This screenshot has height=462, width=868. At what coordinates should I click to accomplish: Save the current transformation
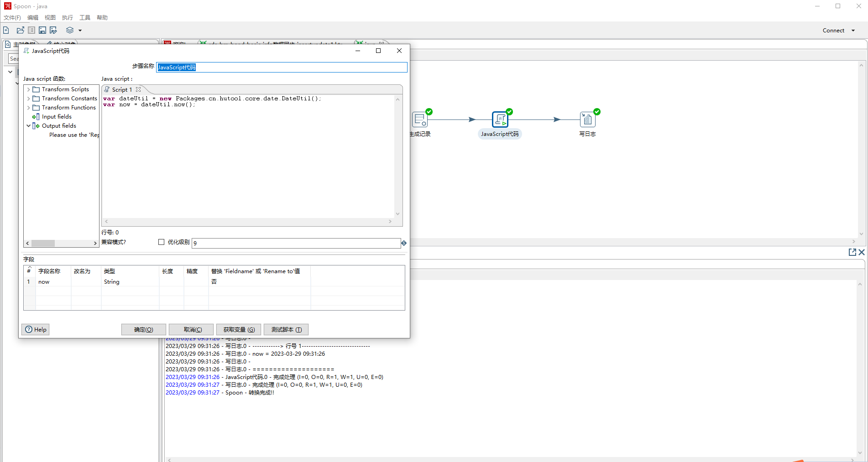coord(42,30)
